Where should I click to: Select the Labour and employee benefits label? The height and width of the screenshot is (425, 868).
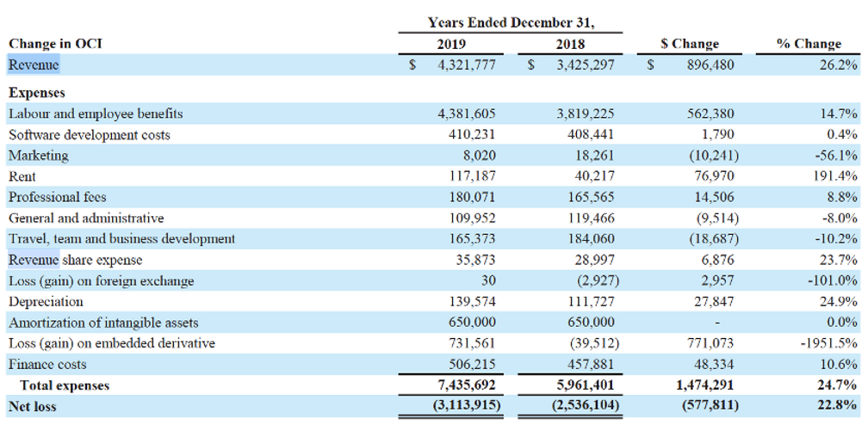pyautogui.click(x=96, y=114)
